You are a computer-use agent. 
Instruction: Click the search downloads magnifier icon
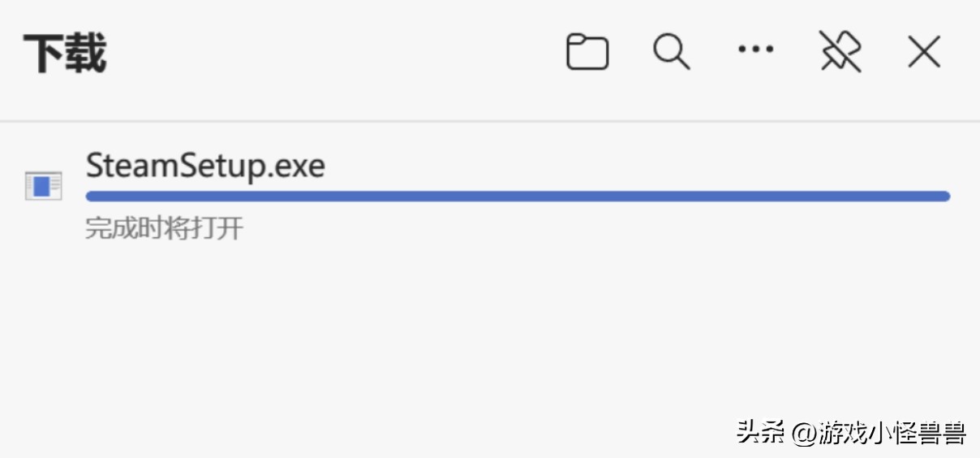pyautogui.click(x=672, y=53)
